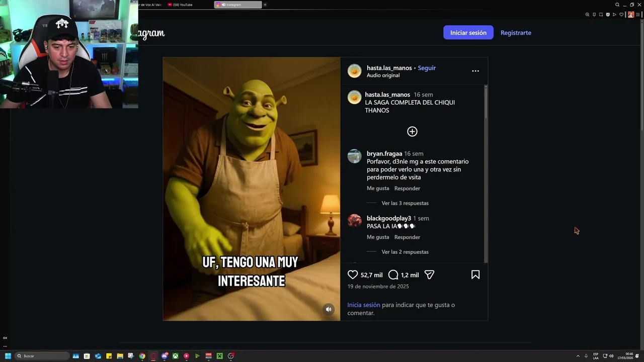Click the player send arrow icon in toolbar
Screen dimensions: 644x362
click(614, 15)
